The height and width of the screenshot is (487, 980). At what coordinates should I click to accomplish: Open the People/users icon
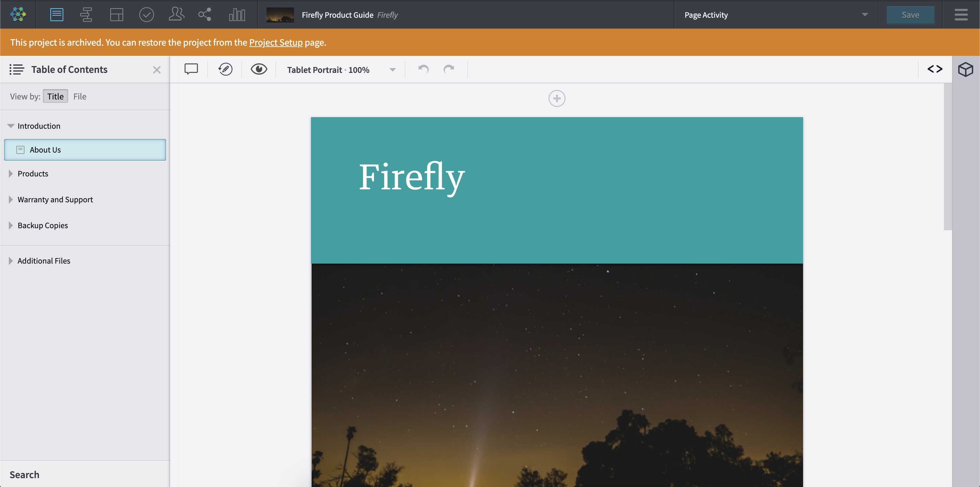tap(176, 14)
